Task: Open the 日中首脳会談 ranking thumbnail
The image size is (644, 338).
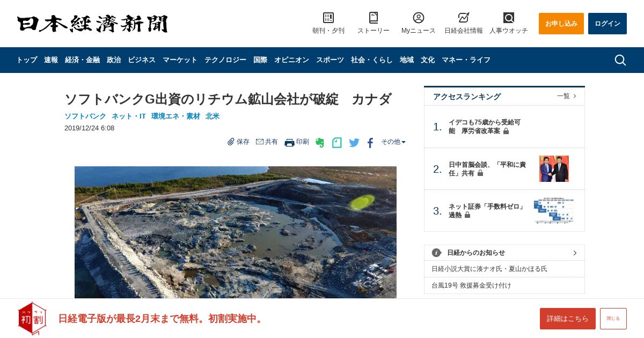Action: point(554,169)
